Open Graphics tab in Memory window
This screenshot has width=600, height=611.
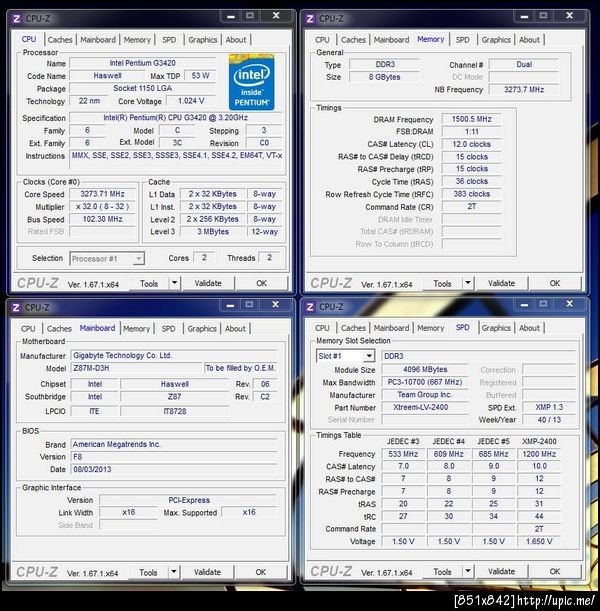coord(496,40)
